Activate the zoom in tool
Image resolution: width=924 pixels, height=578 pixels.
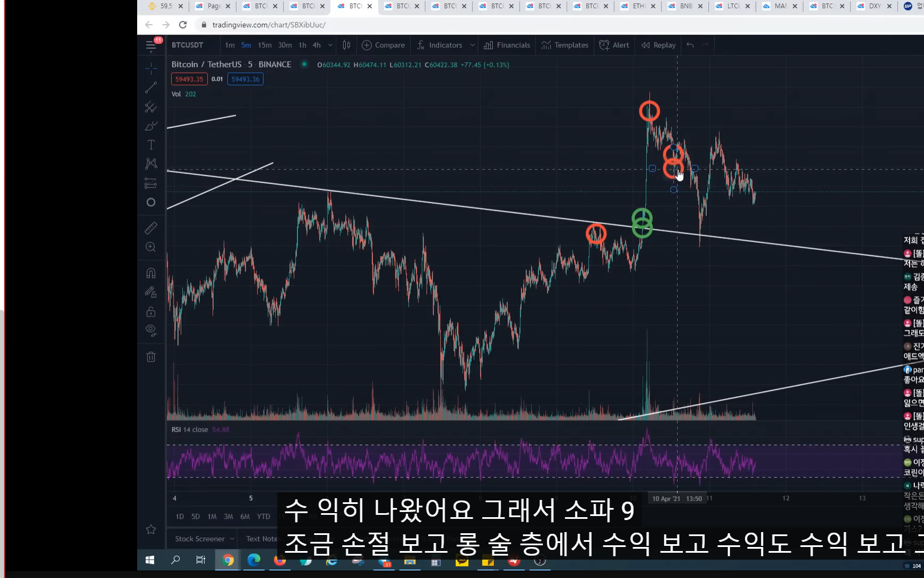coord(151,247)
